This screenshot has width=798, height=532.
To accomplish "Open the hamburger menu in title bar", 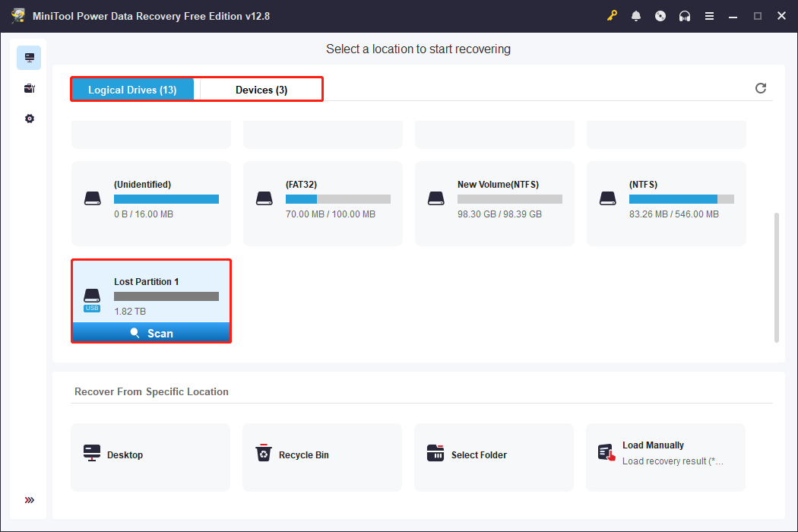I will pos(709,16).
